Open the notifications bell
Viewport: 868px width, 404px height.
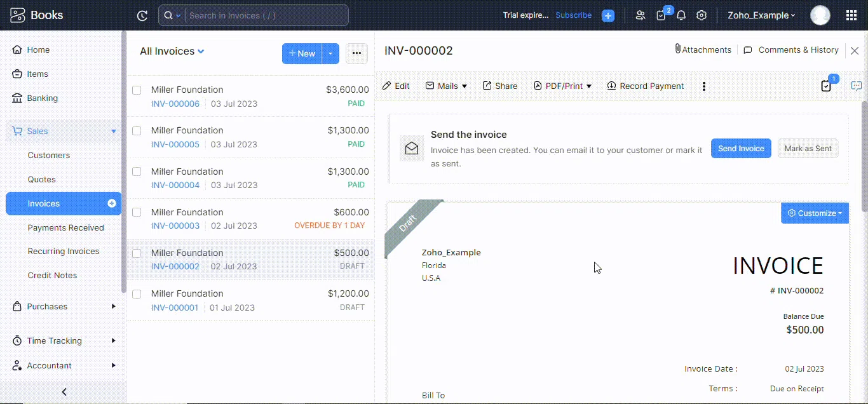pos(681,15)
